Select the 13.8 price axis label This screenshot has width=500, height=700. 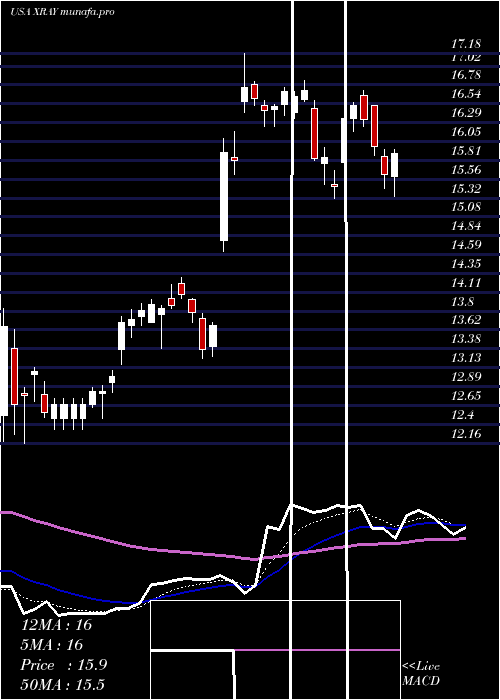point(462,301)
